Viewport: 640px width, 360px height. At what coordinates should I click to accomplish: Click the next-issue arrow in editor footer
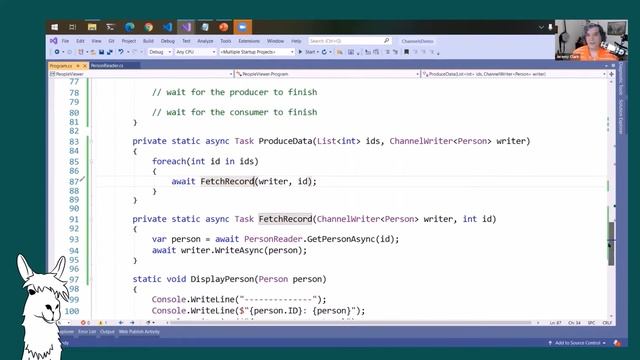pos(132,322)
